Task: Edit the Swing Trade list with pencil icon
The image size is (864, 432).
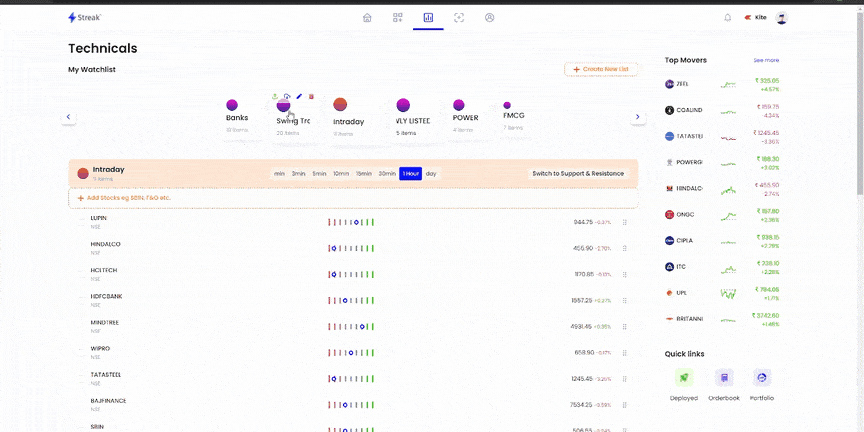Action: coord(299,96)
